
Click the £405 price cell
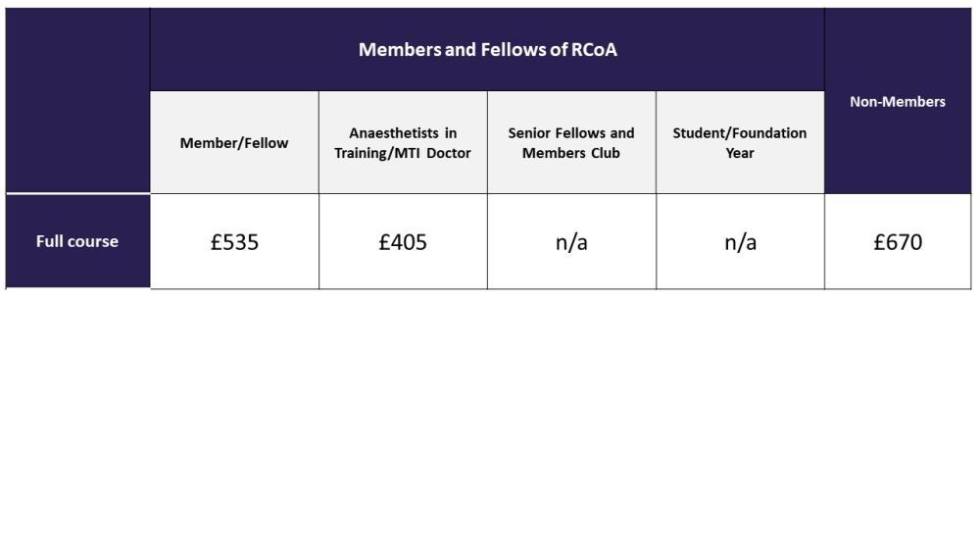coord(403,242)
